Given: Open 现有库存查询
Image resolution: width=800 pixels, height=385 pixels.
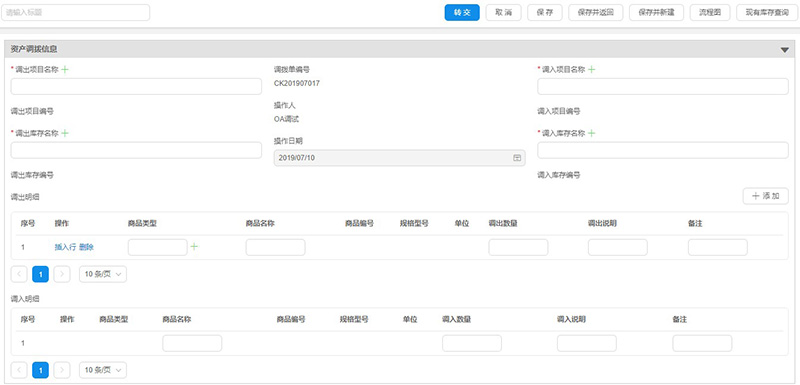Looking at the screenshot, I should (x=767, y=13).
